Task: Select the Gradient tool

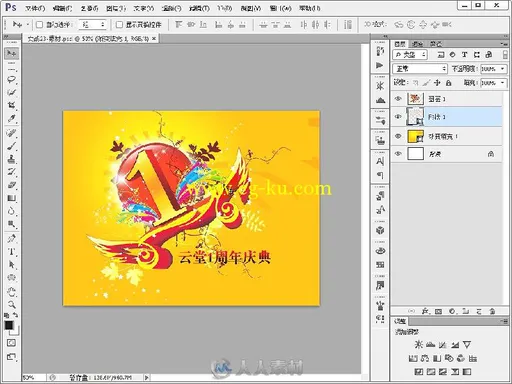Action: point(11,198)
